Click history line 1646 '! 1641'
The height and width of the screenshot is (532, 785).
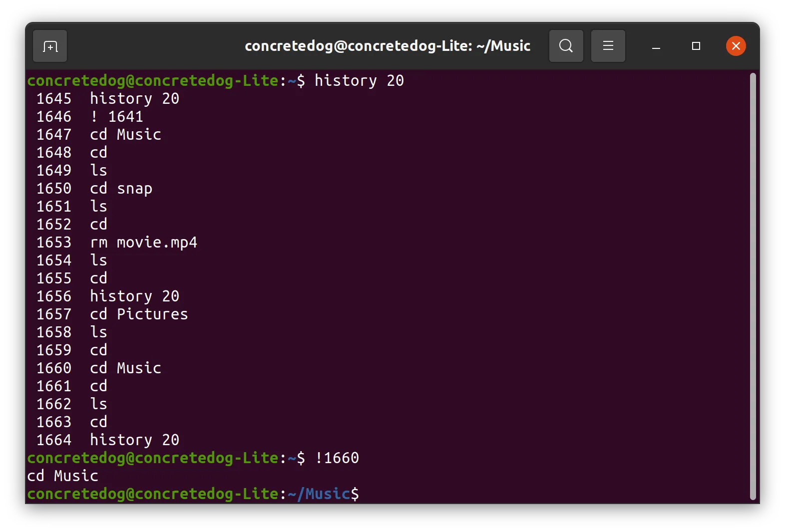(x=90, y=117)
